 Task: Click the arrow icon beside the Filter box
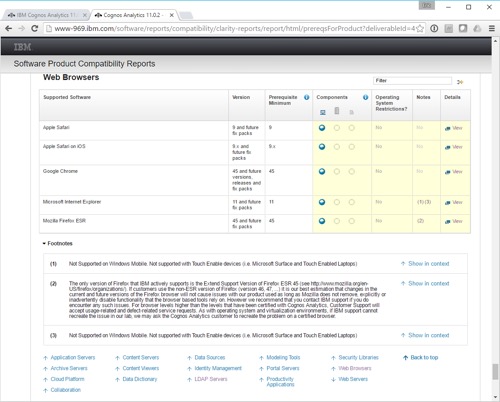[x=460, y=82]
